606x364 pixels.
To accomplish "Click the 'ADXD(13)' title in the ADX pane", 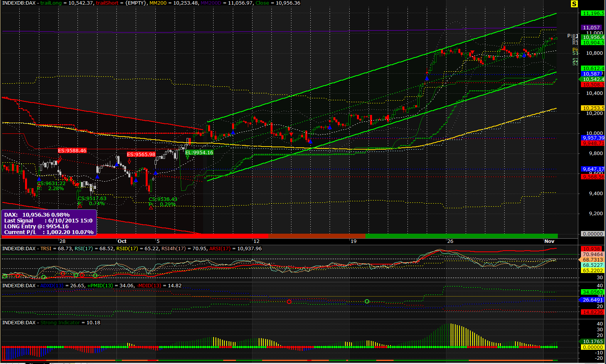I will (52, 285).
